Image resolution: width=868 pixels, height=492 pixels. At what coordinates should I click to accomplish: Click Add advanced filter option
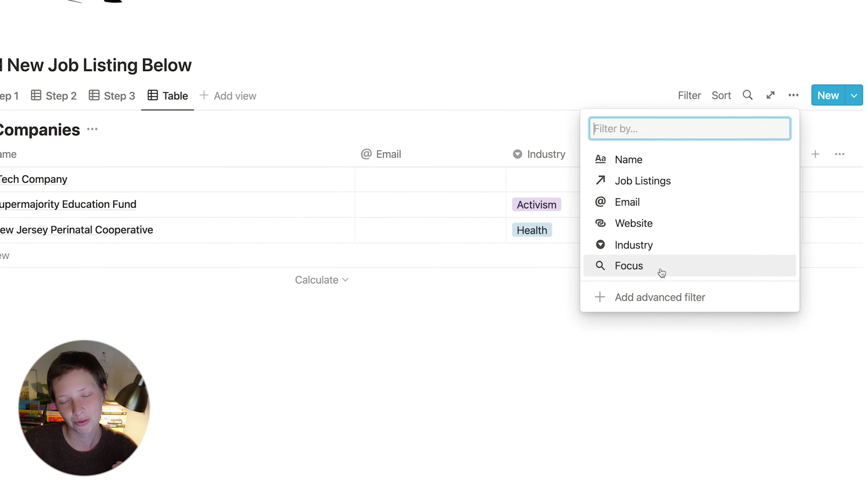(x=690, y=297)
